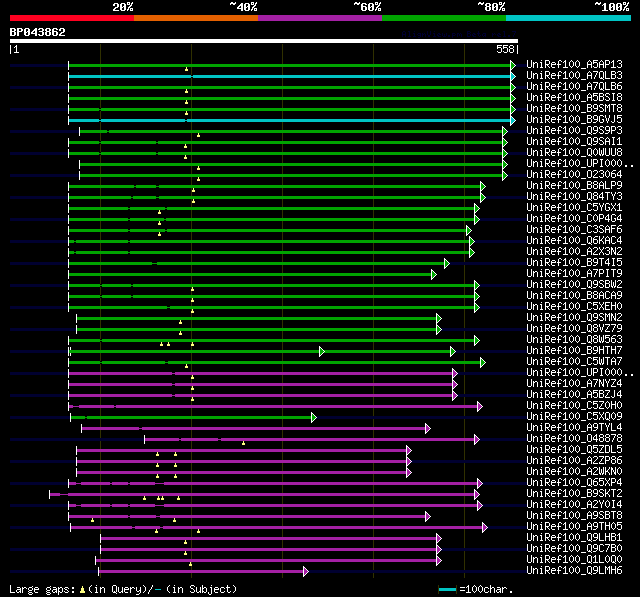
Task: Select the UniRef100_Q9LMH6 label
Action: (x=574, y=571)
